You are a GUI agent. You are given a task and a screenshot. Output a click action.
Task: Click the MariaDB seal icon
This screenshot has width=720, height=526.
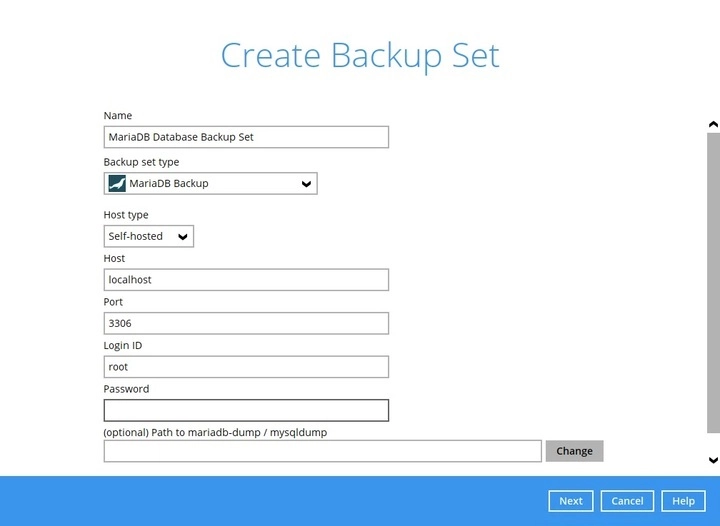[117, 184]
